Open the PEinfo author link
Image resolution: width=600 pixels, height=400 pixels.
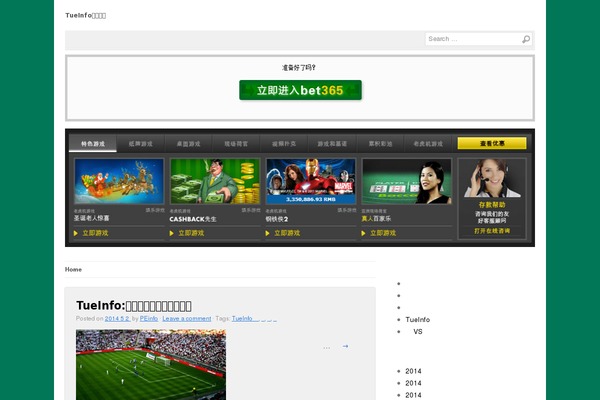(x=149, y=318)
